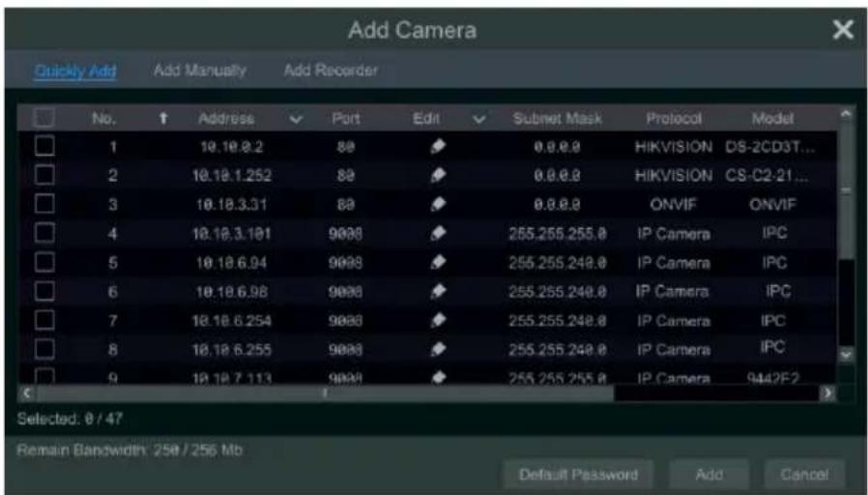
Task: Check the box for camera No. 2
Action: [44, 175]
